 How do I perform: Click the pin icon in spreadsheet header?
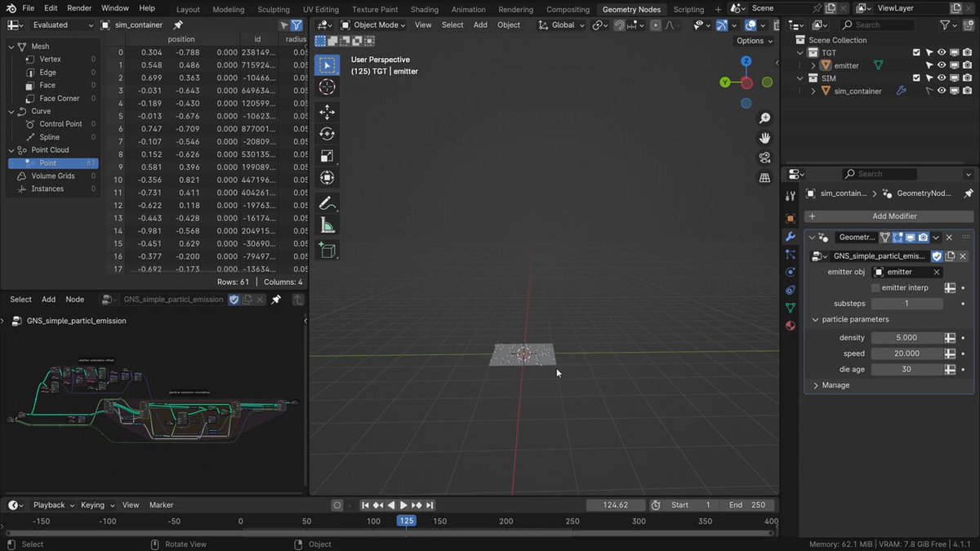pos(178,25)
